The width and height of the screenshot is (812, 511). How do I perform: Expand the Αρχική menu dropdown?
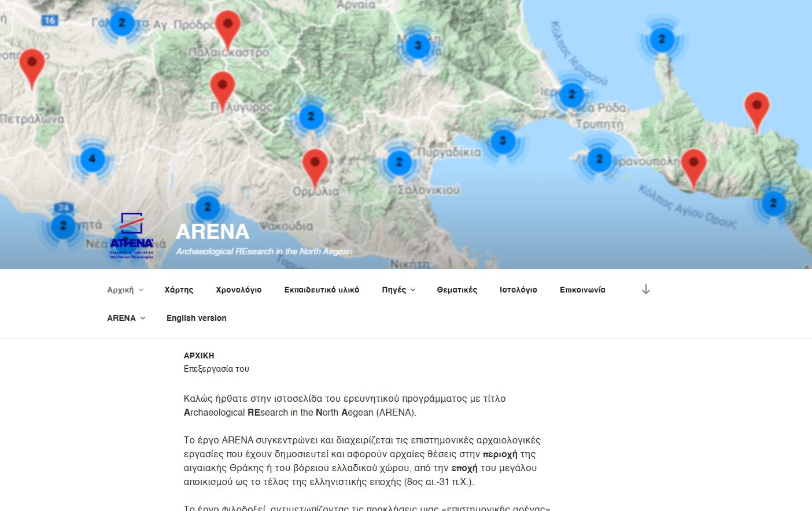pyautogui.click(x=125, y=290)
